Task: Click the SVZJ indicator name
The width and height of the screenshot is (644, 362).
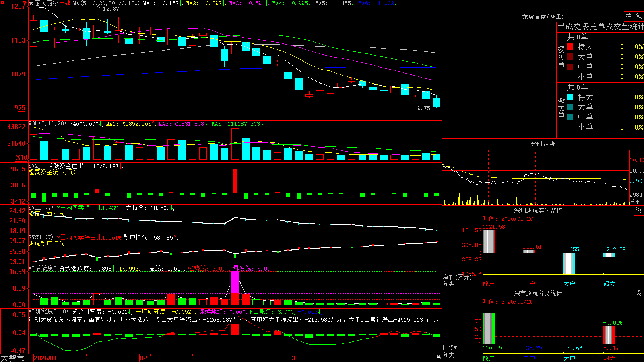Action: pyautogui.click(x=35, y=166)
